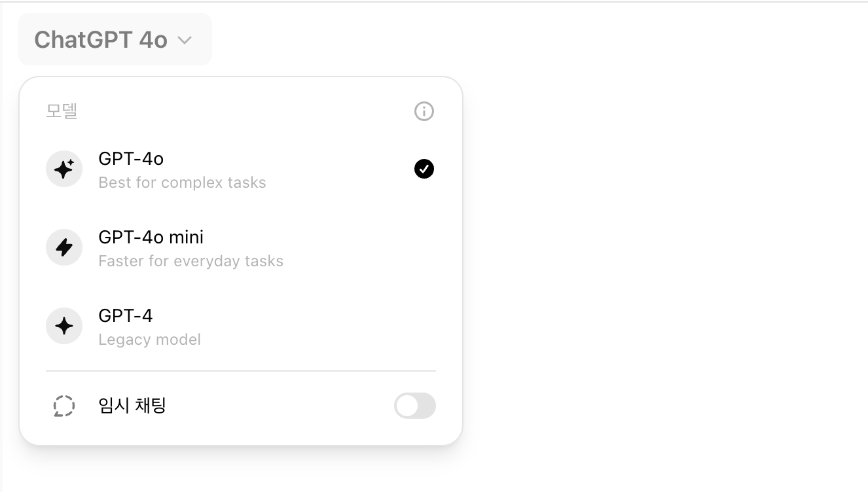868x492 pixels.
Task: Click the divider line above 임시 채팅
Action: tap(241, 371)
